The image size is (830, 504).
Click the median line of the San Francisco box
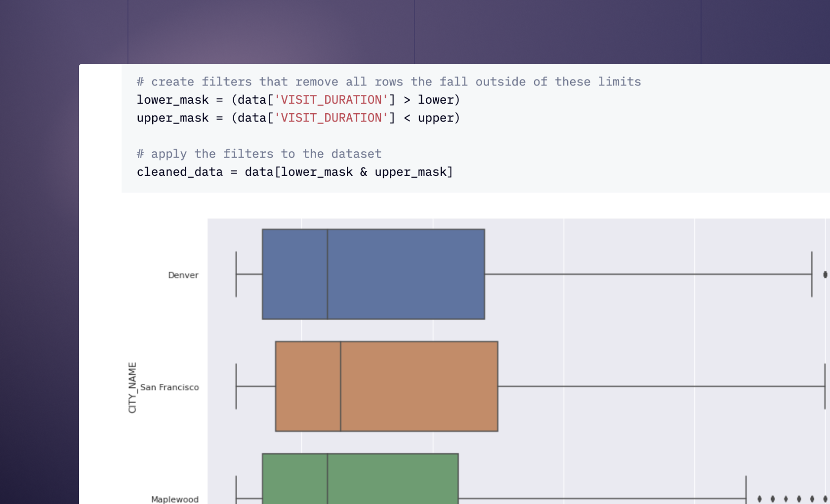[340, 386]
